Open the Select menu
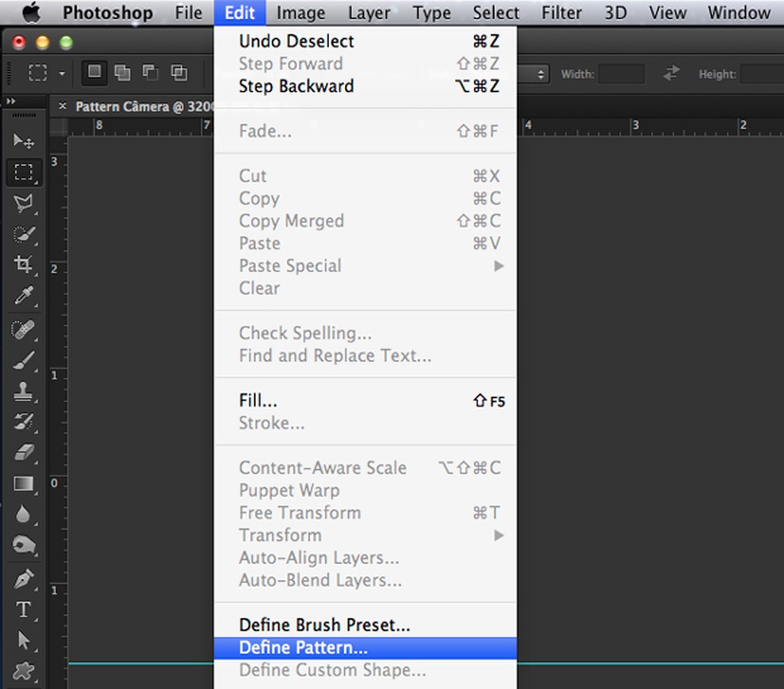 point(496,13)
